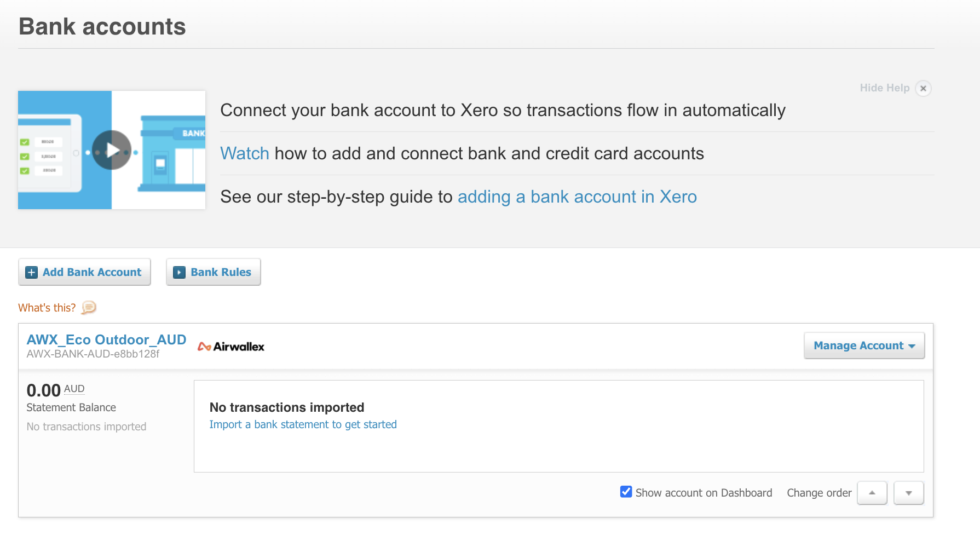Click the speech bubble help icon
This screenshot has height=553, width=980.
pyautogui.click(x=89, y=308)
